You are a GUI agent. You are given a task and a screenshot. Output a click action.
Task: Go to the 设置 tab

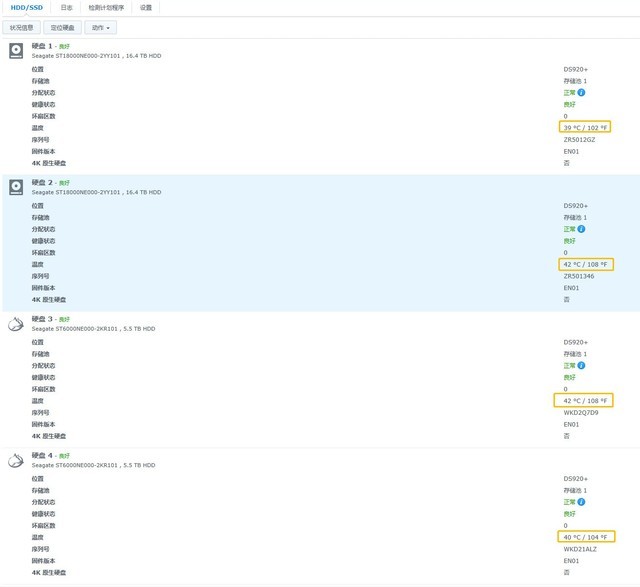[146, 7]
